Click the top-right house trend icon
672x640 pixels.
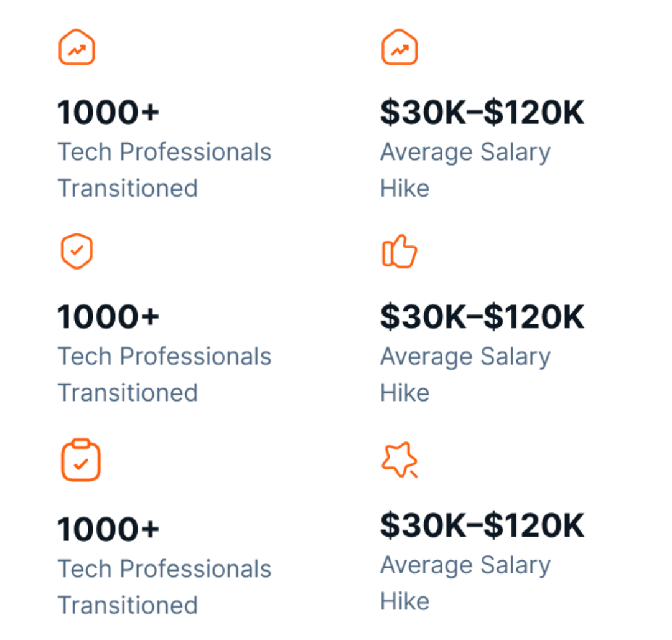point(399,47)
